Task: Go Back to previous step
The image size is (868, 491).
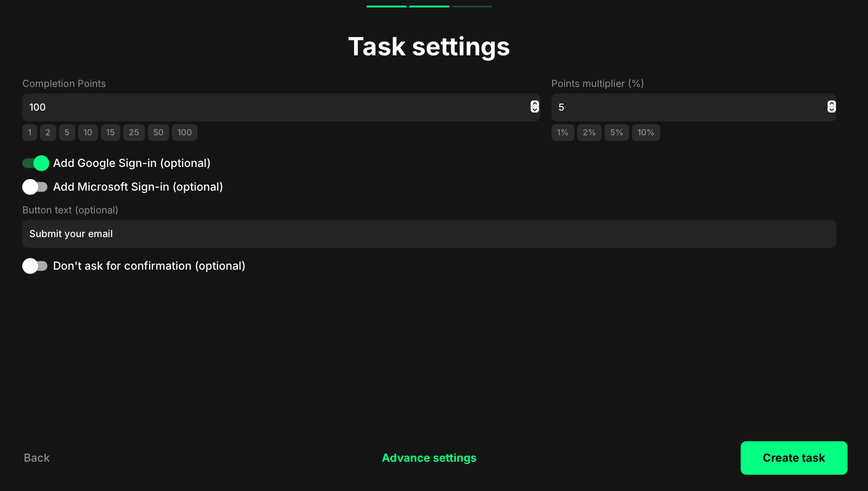Action: point(37,458)
